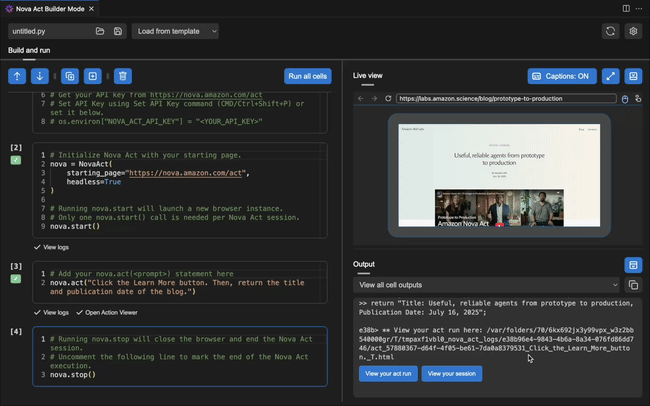Viewport: 650px width, 406px height.
Task: Select the Nova Act Builder Mode tab
Action: tap(50, 9)
